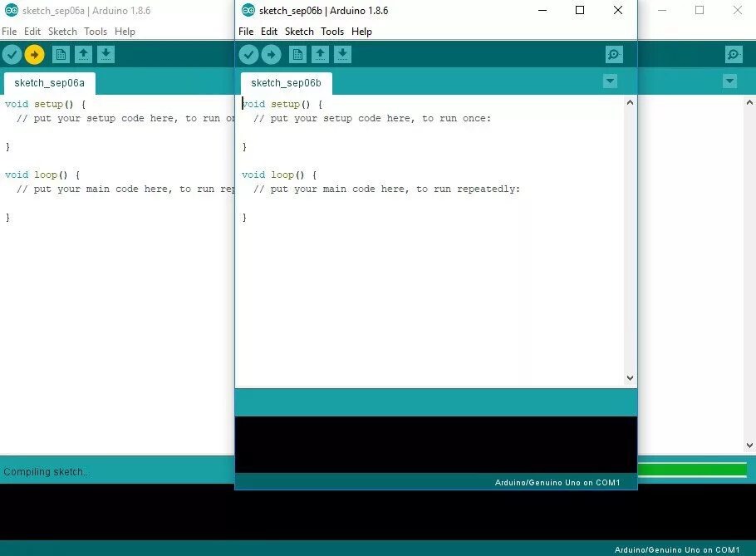Click Save sketch icon in sketch_sep06b window
Screen dimensions: 756x556
point(343,54)
